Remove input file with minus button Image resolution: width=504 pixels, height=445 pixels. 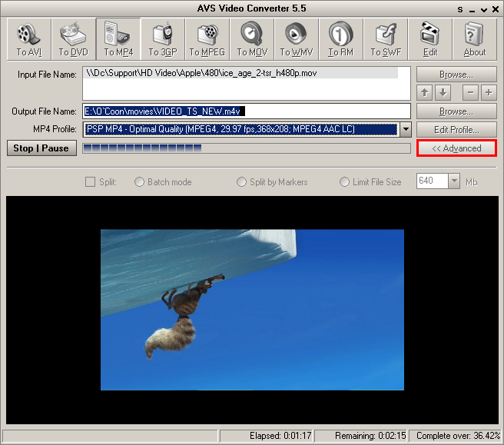click(470, 92)
